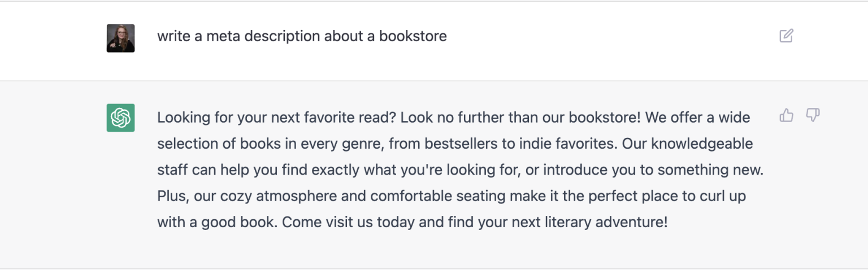The image size is (868, 273).
Task: Click the user's profile photo avatar
Action: click(120, 38)
